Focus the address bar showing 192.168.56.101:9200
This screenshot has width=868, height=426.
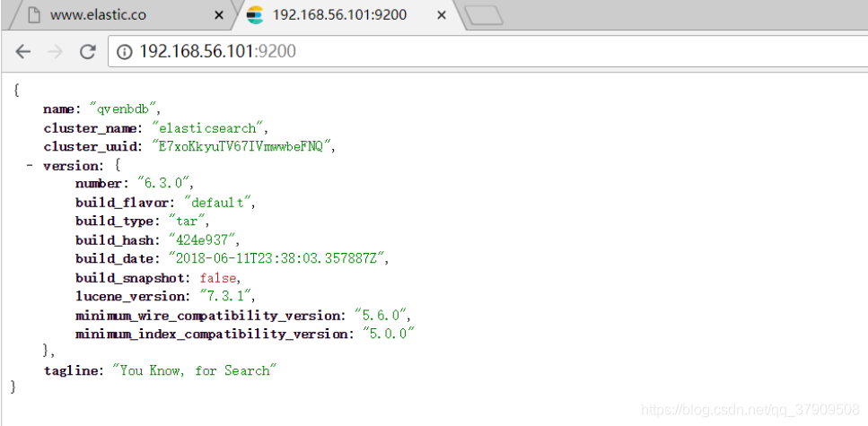[487, 52]
